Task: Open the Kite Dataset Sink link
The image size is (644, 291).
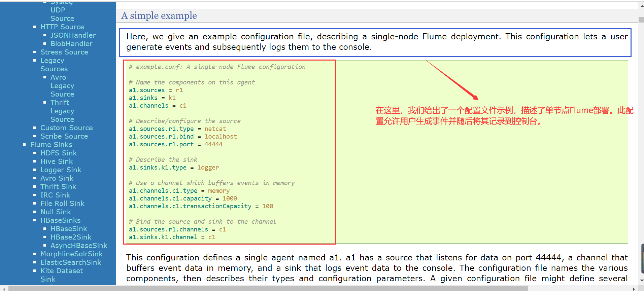Action: coord(62,275)
